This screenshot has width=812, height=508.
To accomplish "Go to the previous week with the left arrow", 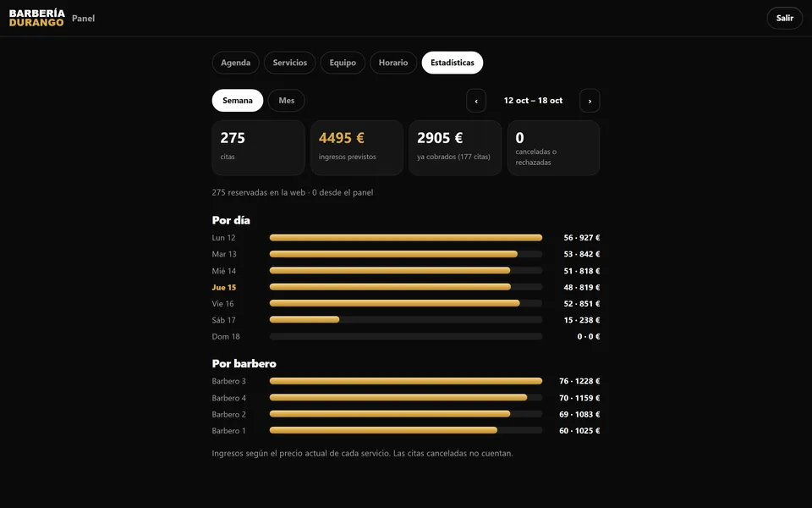I will [x=476, y=101].
